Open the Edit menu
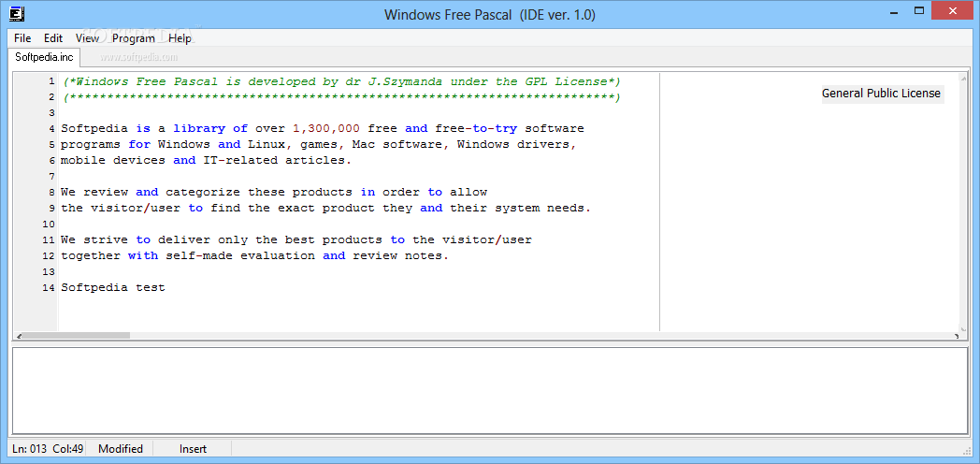The width and height of the screenshot is (980, 464). tap(53, 38)
